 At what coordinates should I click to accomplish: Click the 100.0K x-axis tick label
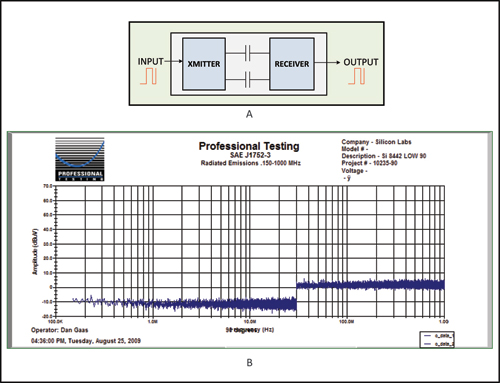point(55,322)
